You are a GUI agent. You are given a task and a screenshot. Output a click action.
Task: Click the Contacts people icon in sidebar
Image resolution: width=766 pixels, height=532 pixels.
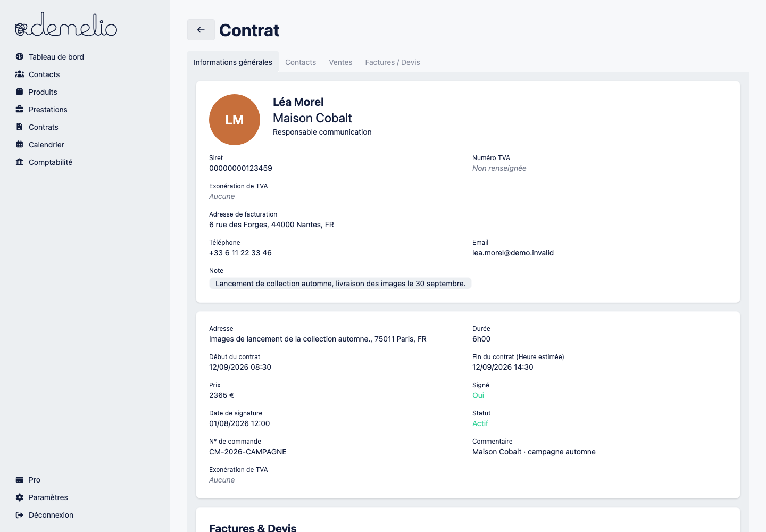pos(20,74)
